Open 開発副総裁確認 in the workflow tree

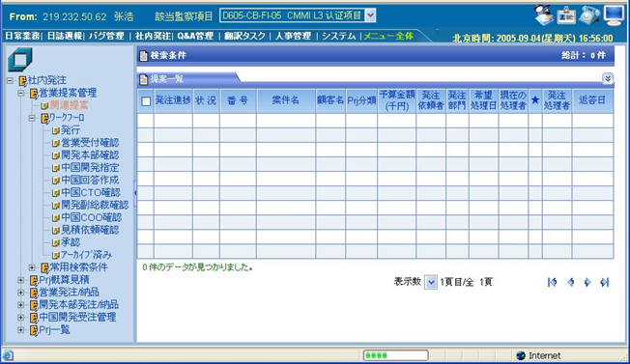(x=95, y=206)
